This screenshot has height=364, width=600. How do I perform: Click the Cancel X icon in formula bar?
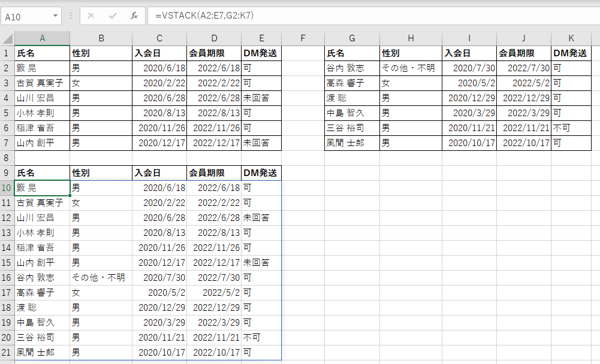click(x=91, y=16)
